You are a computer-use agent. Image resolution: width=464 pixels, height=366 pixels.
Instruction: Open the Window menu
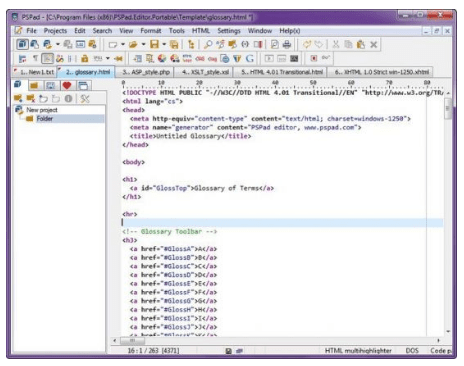(x=260, y=31)
